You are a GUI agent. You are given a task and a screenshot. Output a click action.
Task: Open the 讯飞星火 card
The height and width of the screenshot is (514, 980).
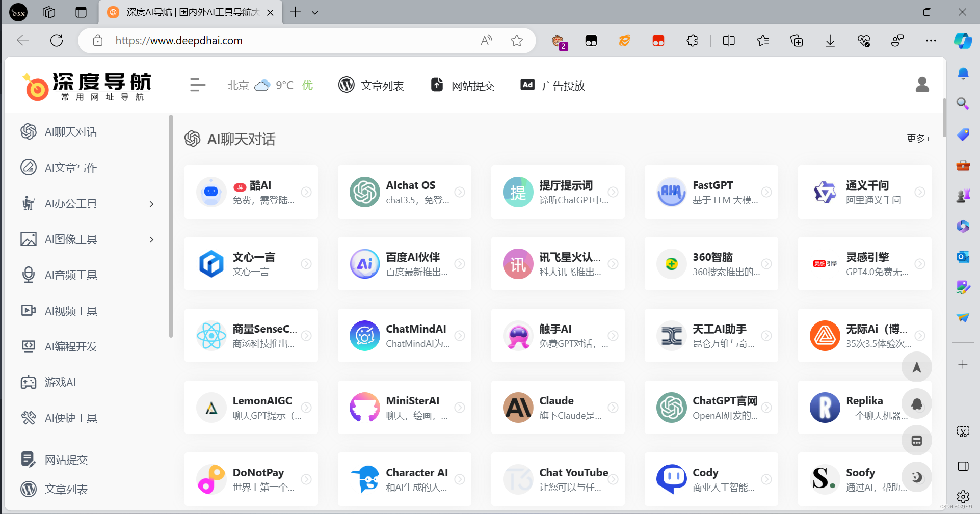point(558,264)
